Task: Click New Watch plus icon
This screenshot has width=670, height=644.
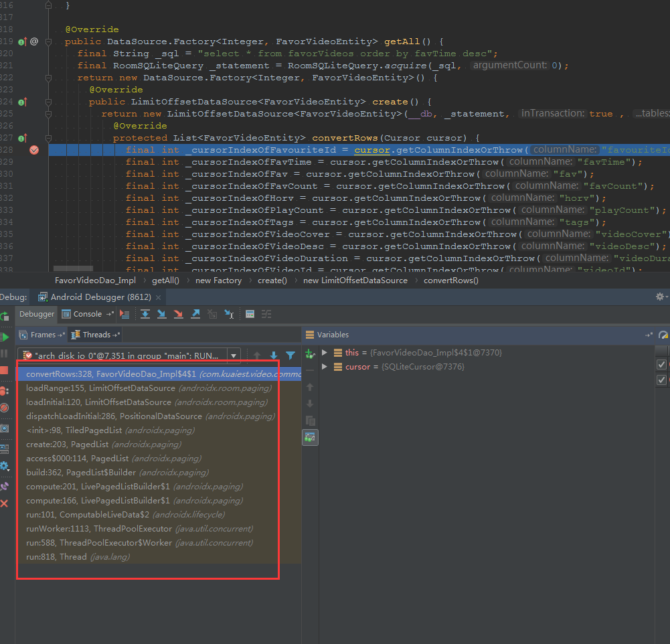Action: [310, 354]
